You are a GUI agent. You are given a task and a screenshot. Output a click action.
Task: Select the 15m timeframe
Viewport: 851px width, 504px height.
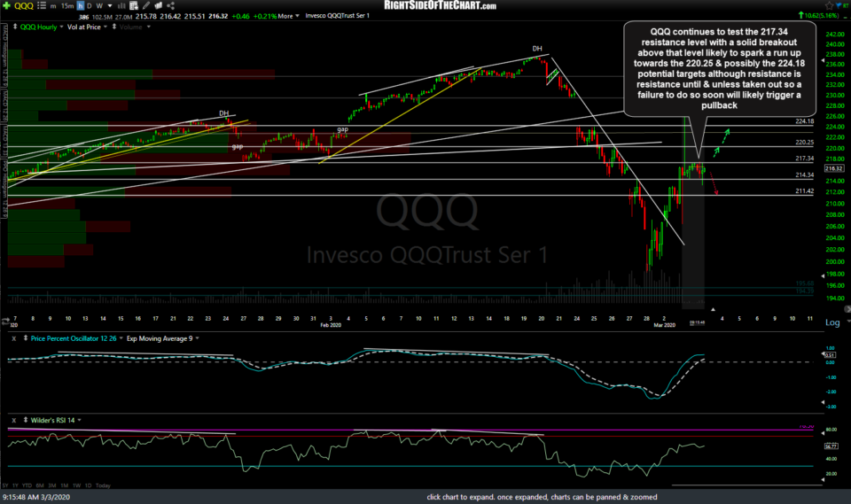pyautogui.click(x=67, y=6)
